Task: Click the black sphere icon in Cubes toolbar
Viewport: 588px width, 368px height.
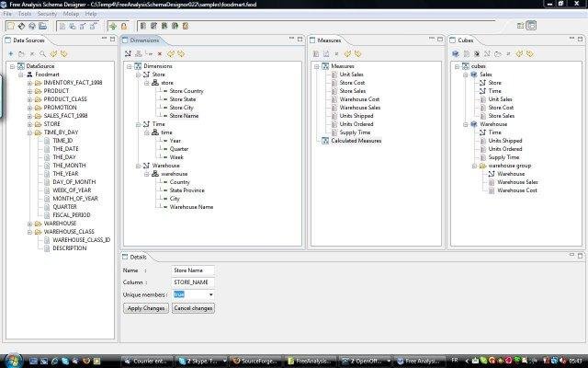Action: [477, 54]
